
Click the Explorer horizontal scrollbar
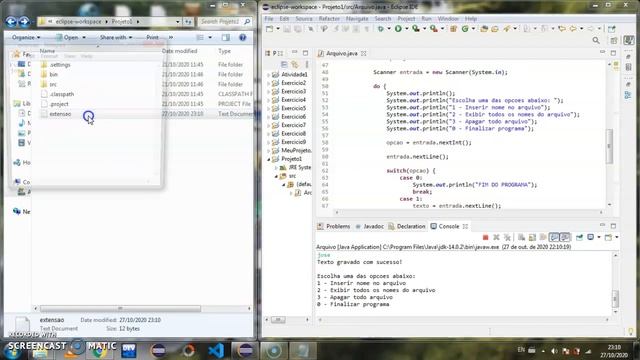pos(120,308)
